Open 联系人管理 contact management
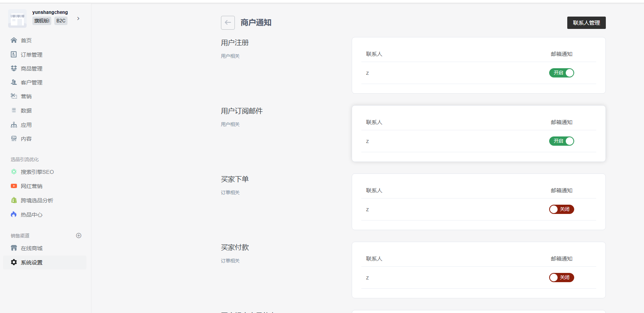The image size is (644, 313). coord(586,23)
